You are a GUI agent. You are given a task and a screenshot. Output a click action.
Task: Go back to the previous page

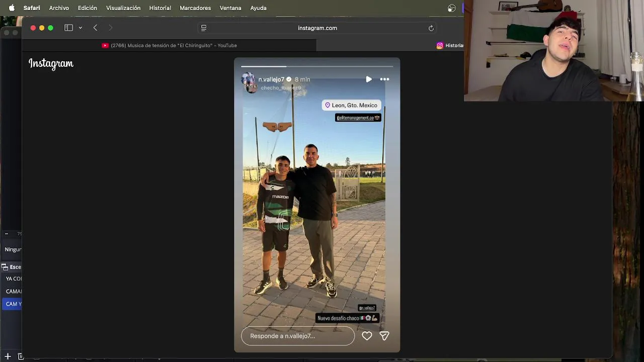(x=95, y=28)
